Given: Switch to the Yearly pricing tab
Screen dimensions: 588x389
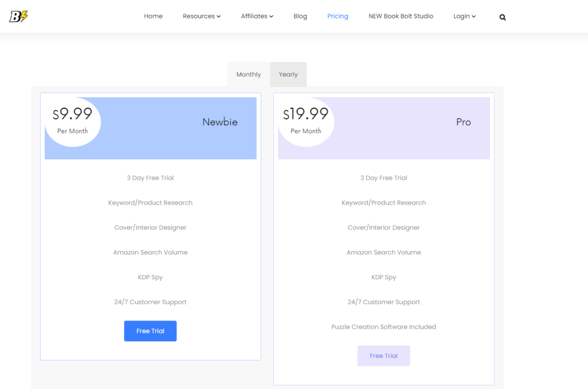Looking at the screenshot, I should pyautogui.click(x=288, y=74).
